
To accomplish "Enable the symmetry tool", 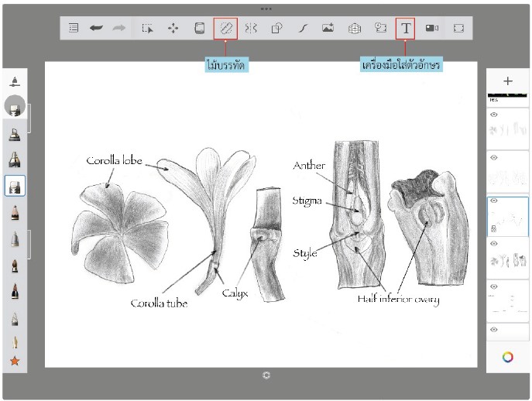I will click(251, 28).
